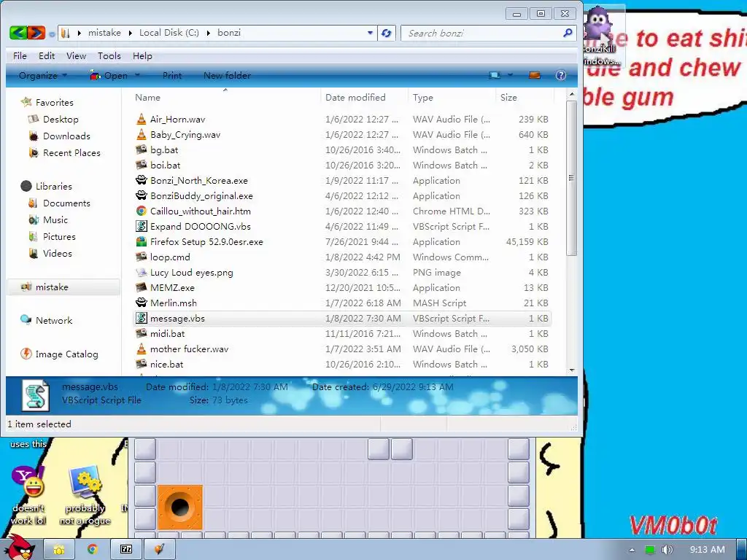Click the scrollbar down arrow
This screenshot has height=560, width=747.
[x=572, y=370]
